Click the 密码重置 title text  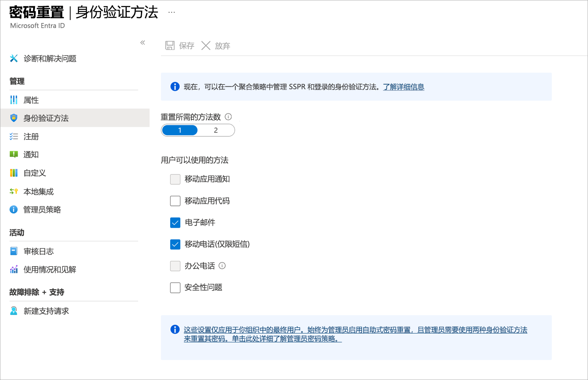click(36, 12)
